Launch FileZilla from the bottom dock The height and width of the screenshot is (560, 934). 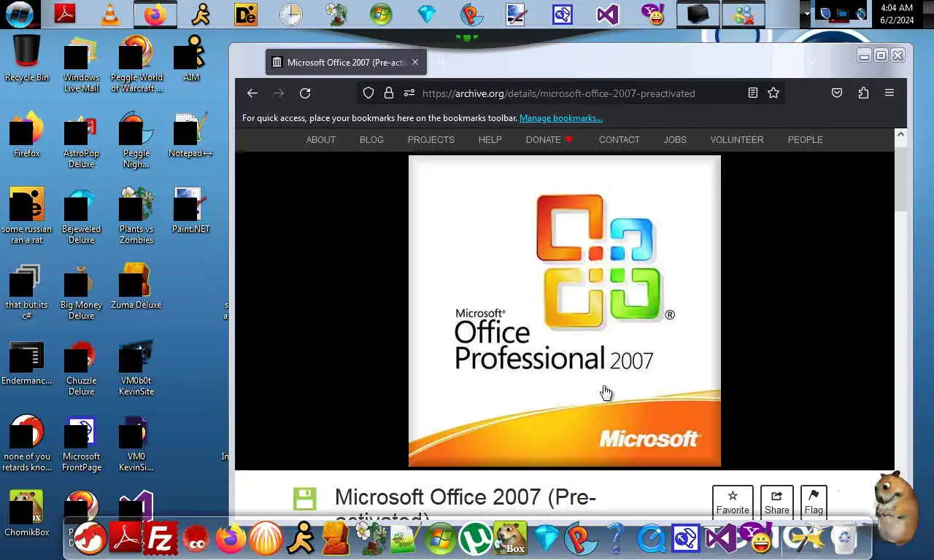pos(160,539)
